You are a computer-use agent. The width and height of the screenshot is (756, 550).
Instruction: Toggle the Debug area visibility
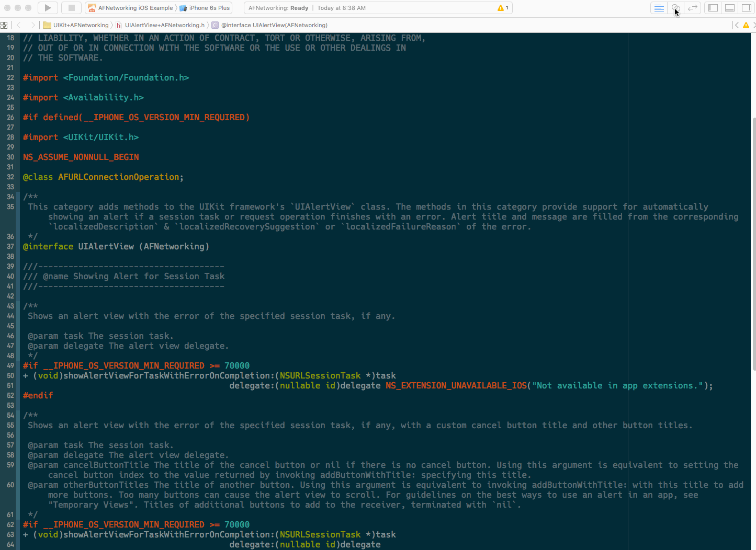pyautogui.click(x=729, y=8)
